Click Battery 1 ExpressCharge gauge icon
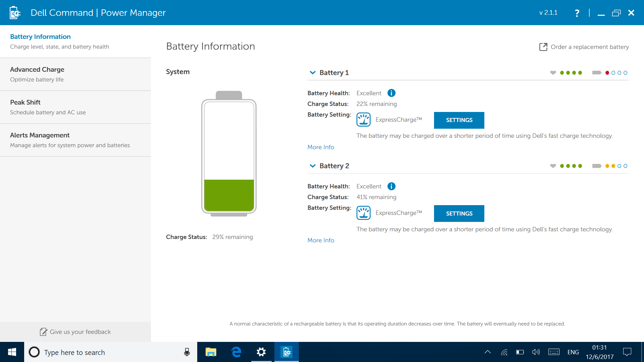644x362 pixels. pos(364,120)
